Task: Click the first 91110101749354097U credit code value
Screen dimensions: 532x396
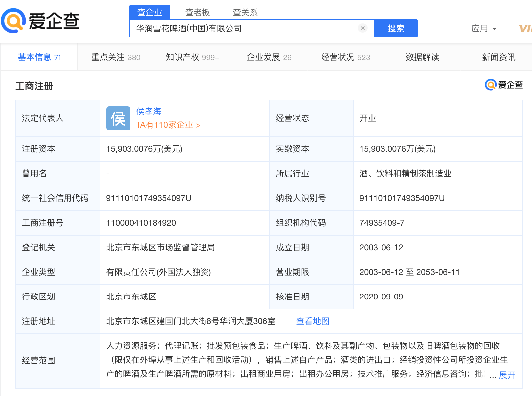Action: point(149,198)
